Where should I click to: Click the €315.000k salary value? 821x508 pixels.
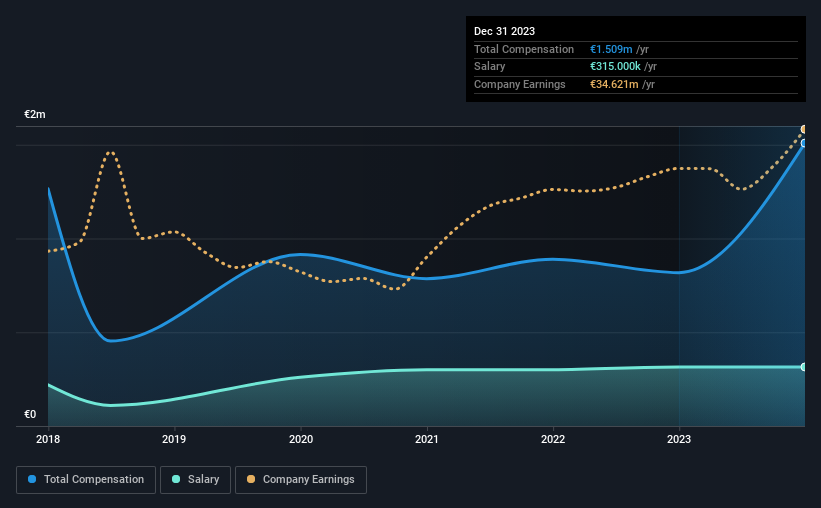[615, 67]
